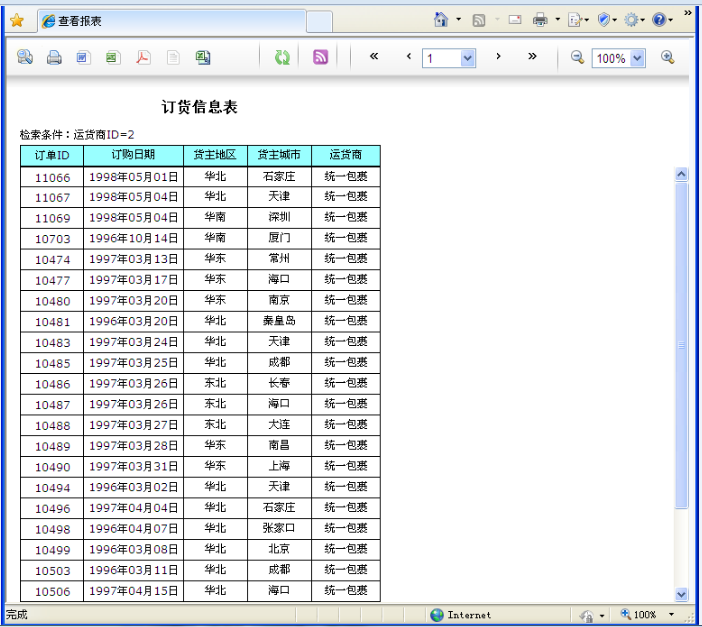Viewport: 702px width, 627px height.
Task: Export the report to Excel
Action: 203,57
